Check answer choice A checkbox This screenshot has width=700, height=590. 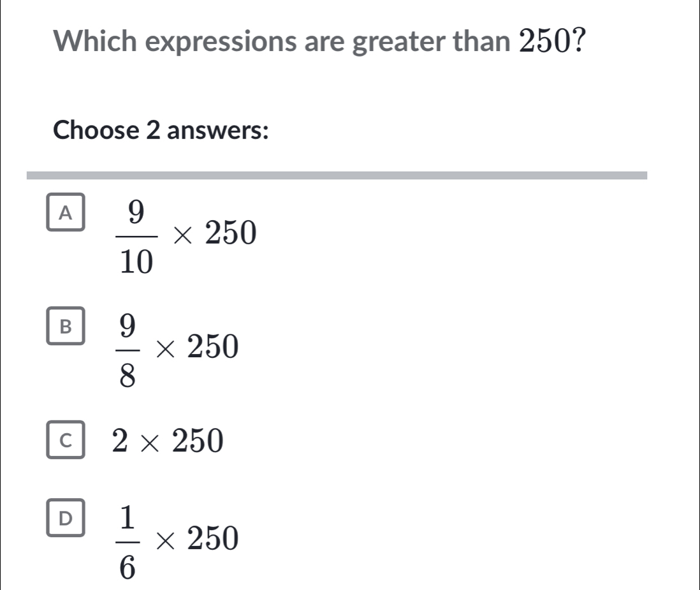[66, 212]
